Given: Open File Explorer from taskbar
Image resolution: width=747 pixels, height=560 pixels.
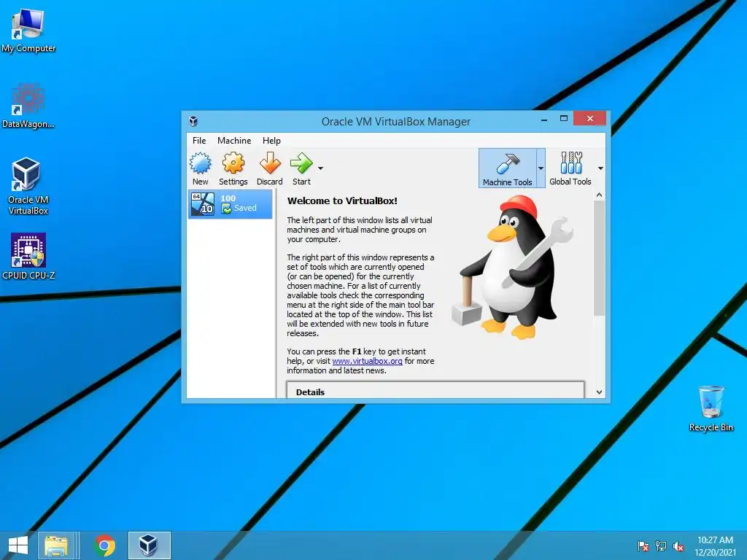Looking at the screenshot, I should [x=56, y=545].
